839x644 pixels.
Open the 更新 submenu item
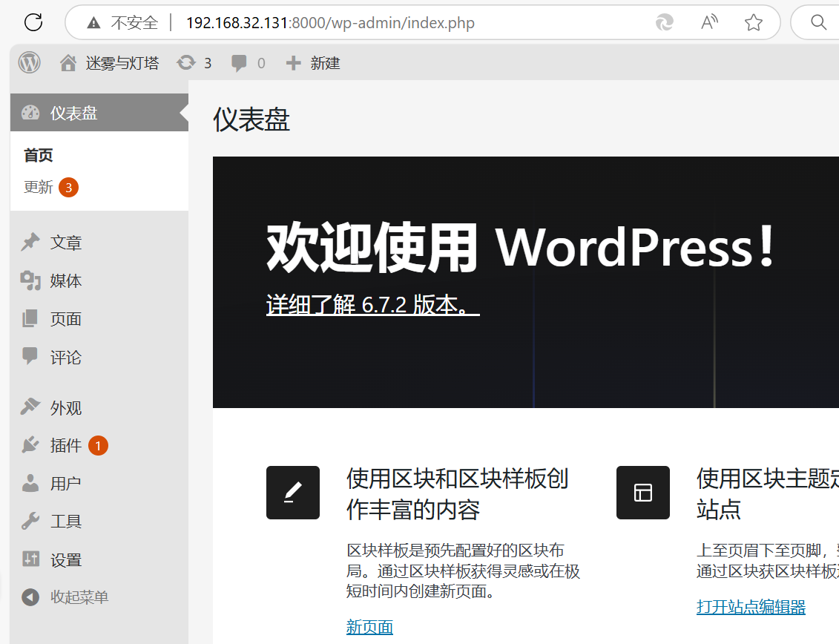[39, 187]
